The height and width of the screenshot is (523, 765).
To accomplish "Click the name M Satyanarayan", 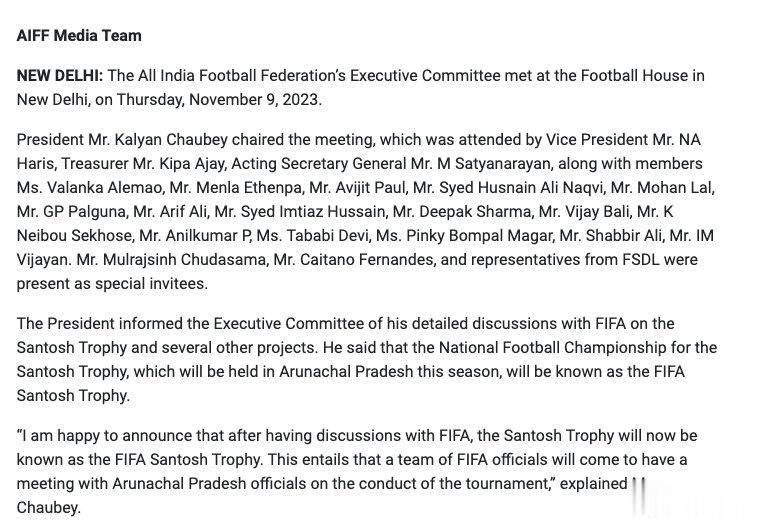I will (494, 163).
